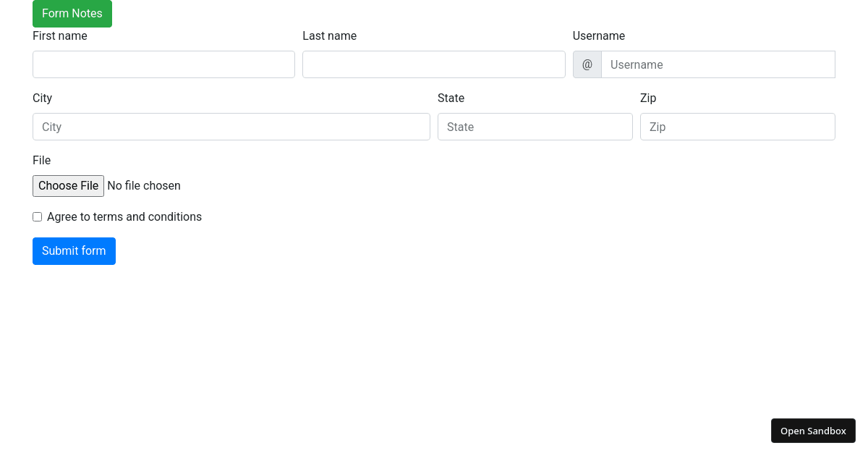
Task: Click the @ username prefix icon
Action: [587, 64]
